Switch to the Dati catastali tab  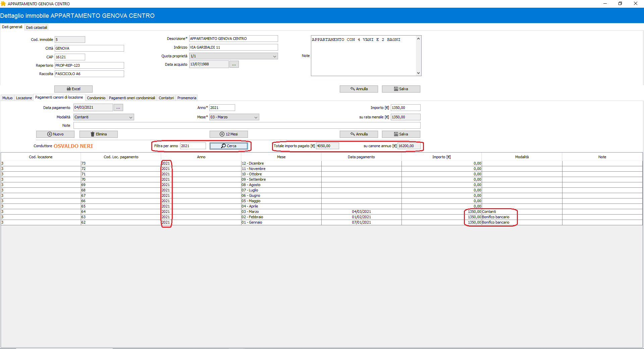pyautogui.click(x=37, y=27)
